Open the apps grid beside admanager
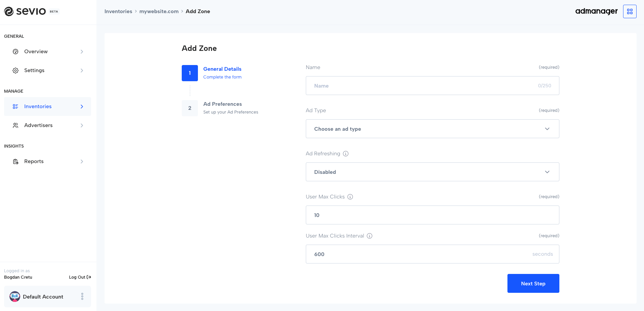This screenshot has height=311, width=644. coord(629,11)
